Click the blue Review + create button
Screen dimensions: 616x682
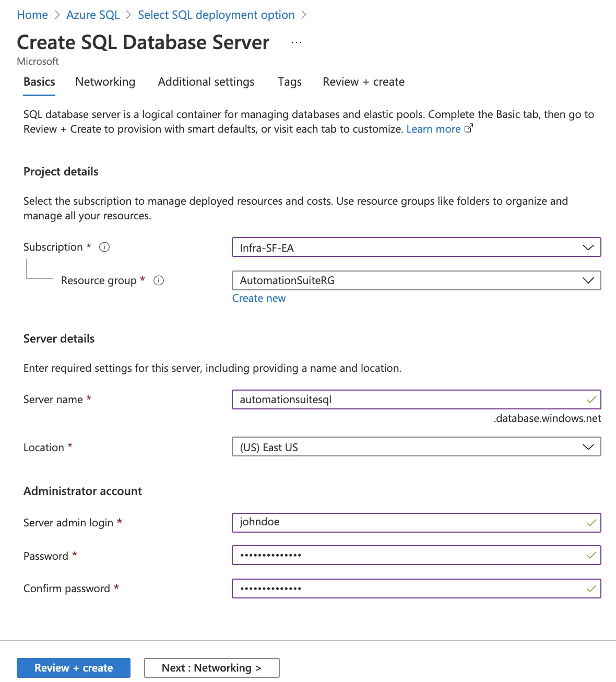(74, 668)
